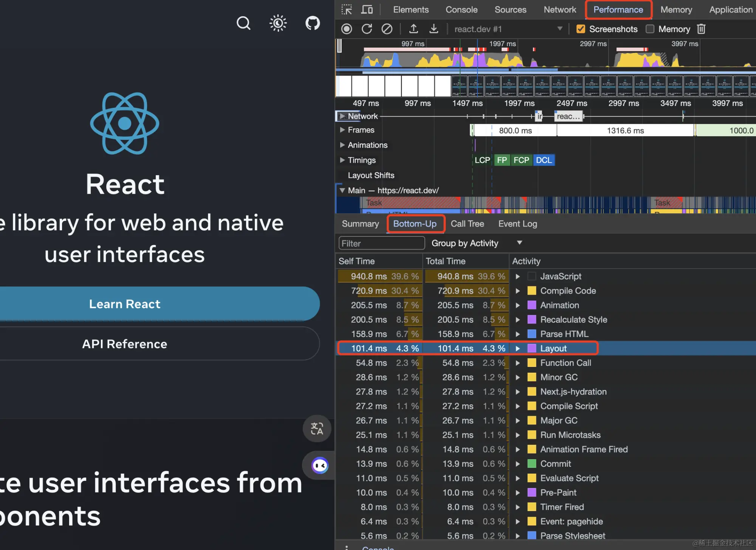Click the blue swatch beside Parse HTML
Viewport: 756px width, 550px height.
[532, 334]
